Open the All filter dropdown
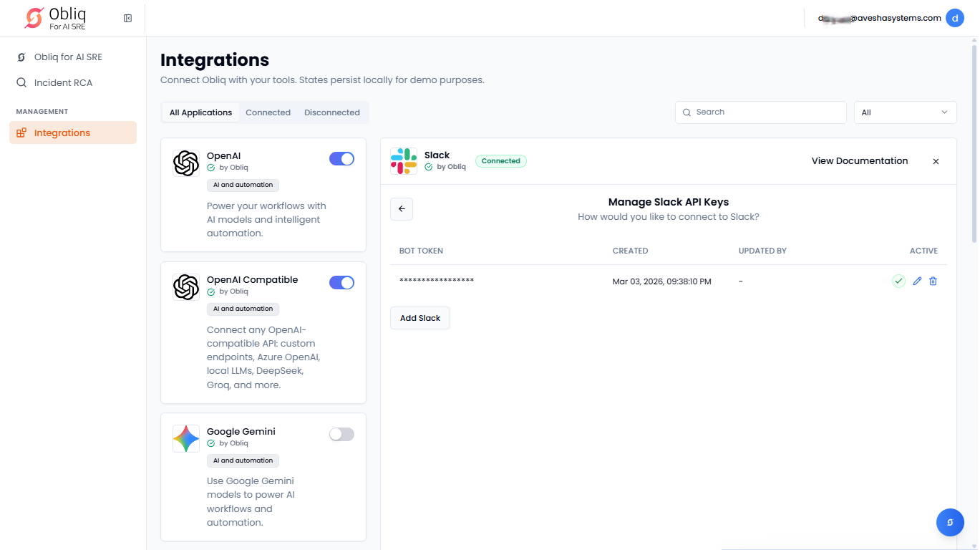Viewport: 980px width, 550px height. tap(905, 112)
